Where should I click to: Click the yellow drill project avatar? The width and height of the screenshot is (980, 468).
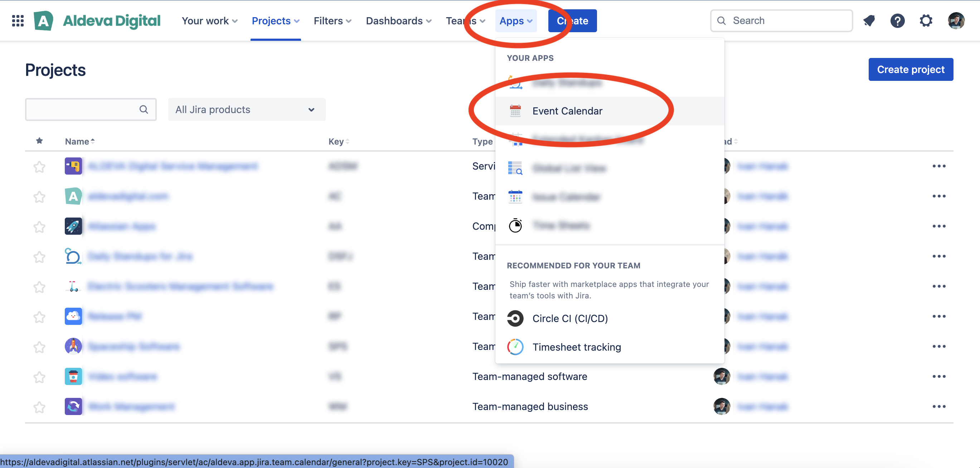[x=73, y=166]
